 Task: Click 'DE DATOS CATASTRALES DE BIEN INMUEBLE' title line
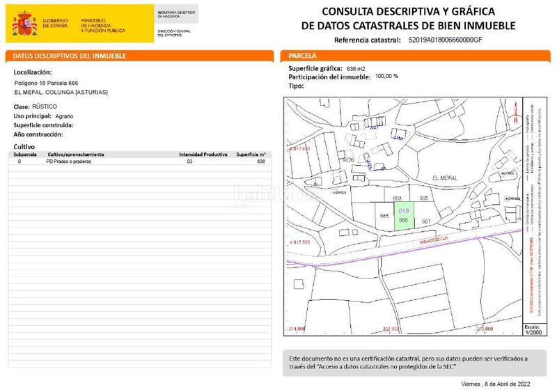pos(408,26)
